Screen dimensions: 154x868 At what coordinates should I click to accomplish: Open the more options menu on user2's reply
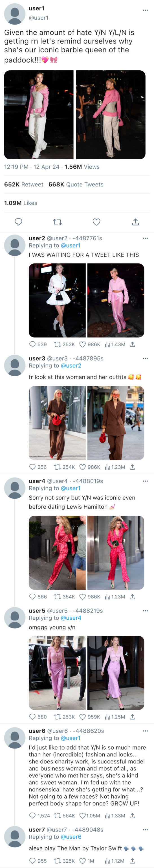(x=145, y=238)
